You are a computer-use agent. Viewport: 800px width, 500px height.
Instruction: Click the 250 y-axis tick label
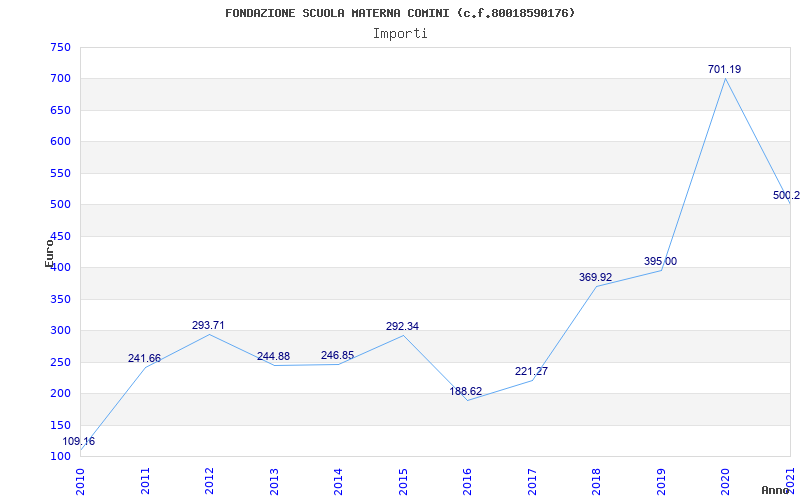pos(60,362)
